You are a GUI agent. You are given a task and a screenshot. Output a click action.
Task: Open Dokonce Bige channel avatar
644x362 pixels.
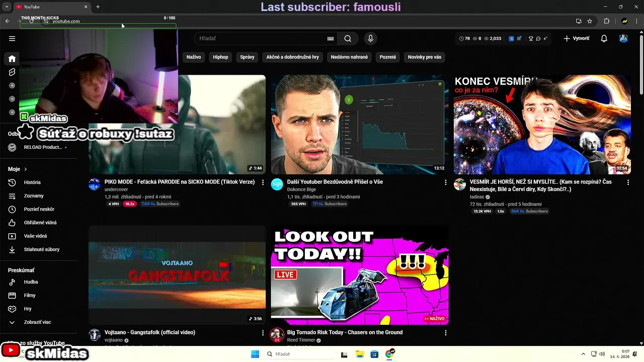pyautogui.click(x=277, y=185)
